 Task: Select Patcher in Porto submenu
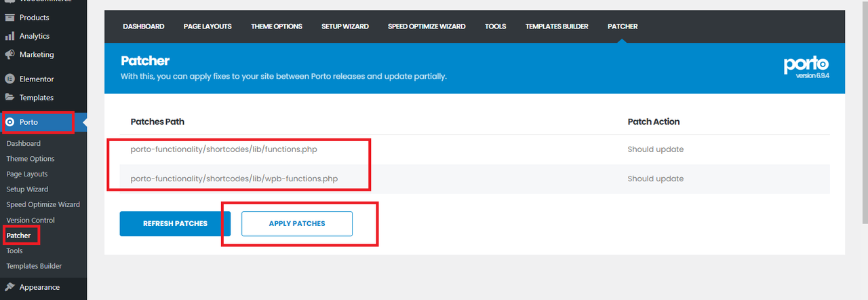[18, 236]
